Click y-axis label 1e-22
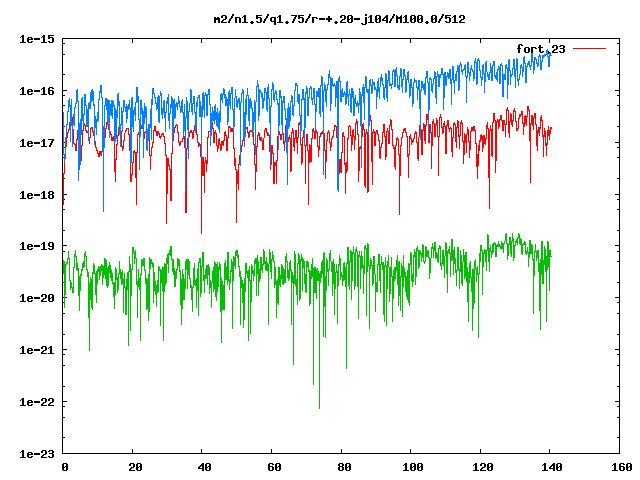Screen dimensions: 640x480 [37, 402]
